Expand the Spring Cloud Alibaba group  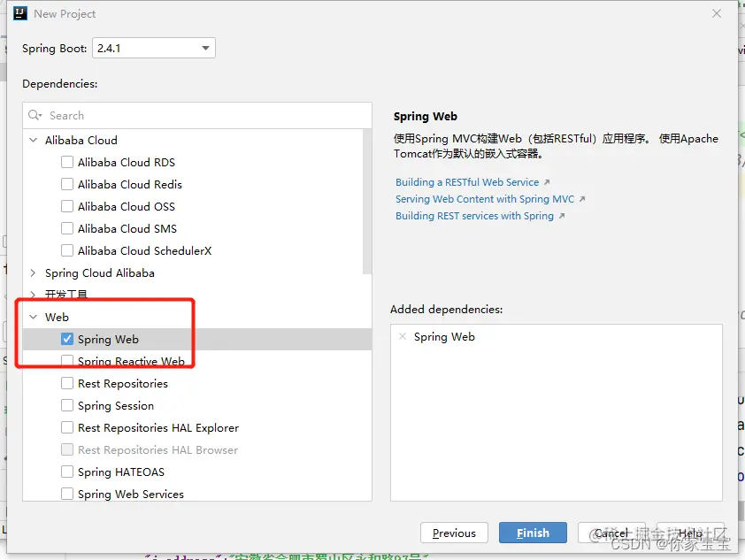pos(34,272)
